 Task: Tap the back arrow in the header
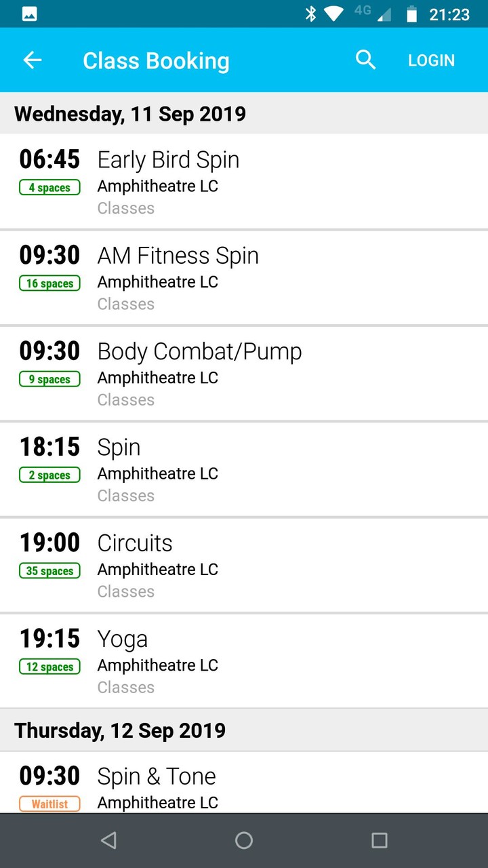coord(32,60)
